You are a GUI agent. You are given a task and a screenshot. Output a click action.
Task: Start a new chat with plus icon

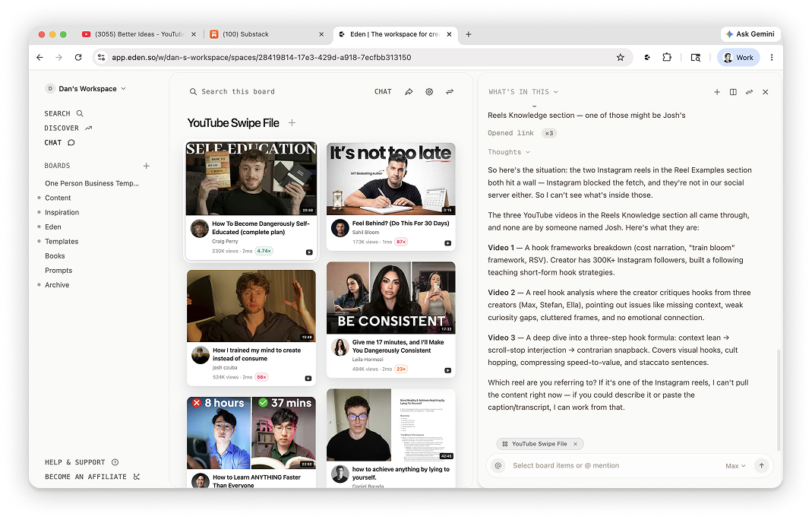coord(717,92)
